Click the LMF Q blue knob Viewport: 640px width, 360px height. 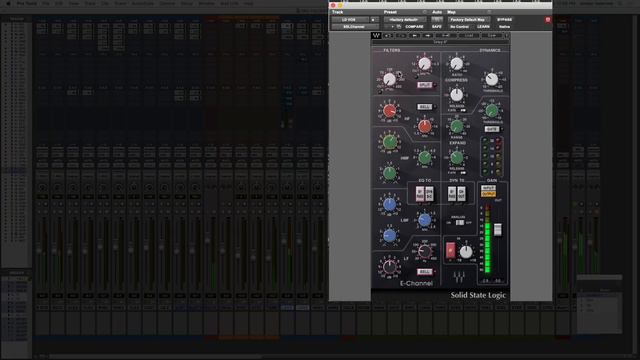(x=389, y=236)
